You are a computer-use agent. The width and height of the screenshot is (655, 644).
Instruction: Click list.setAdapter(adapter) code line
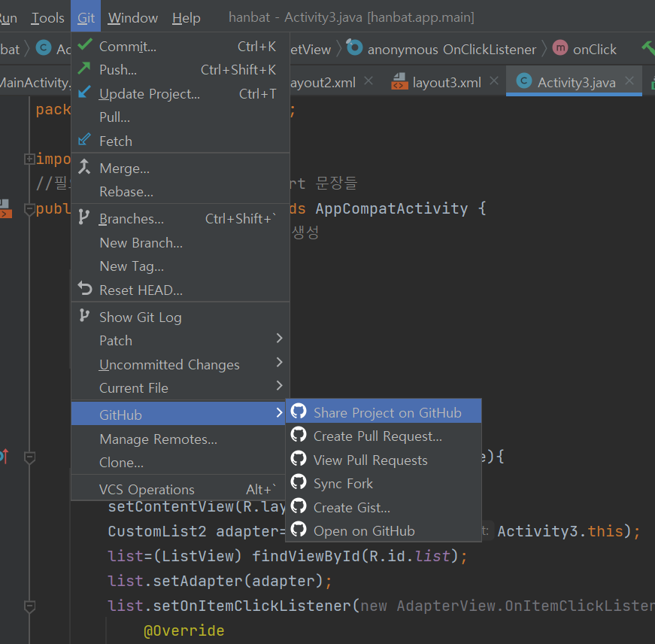[220, 581]
